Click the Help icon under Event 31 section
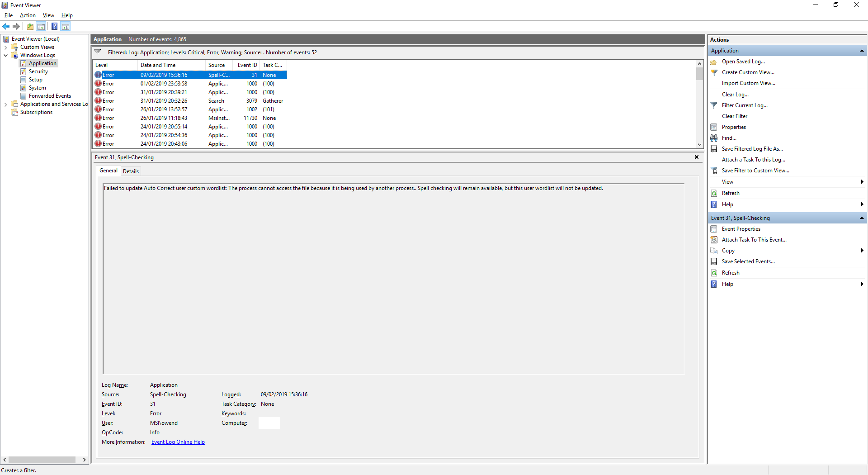The image size is (868, 475). click(x=714, y=284)
